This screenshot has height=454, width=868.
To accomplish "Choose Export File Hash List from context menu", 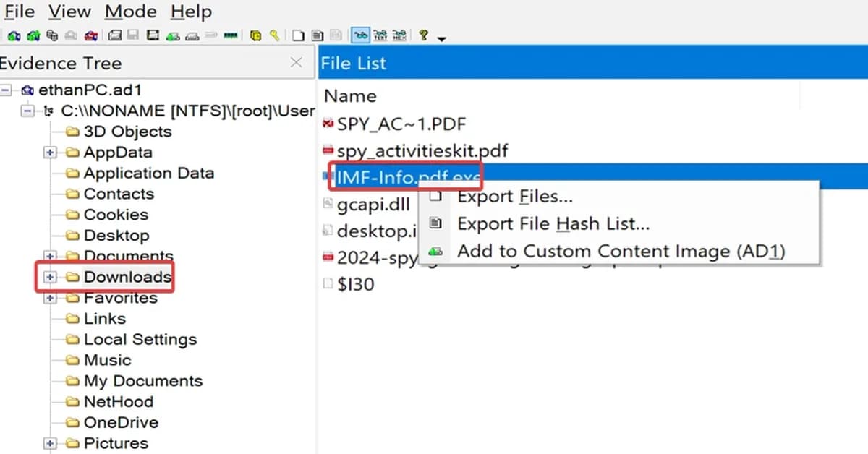I will tap(553, 224).
